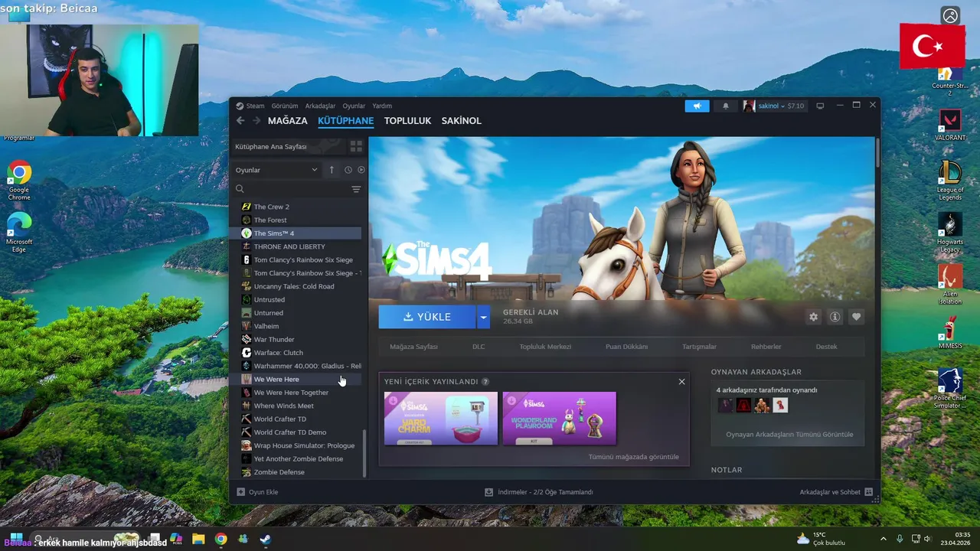Open the sakinol account dropdown
The height and width of the screenshot is (551, 980).
(773, 106)
